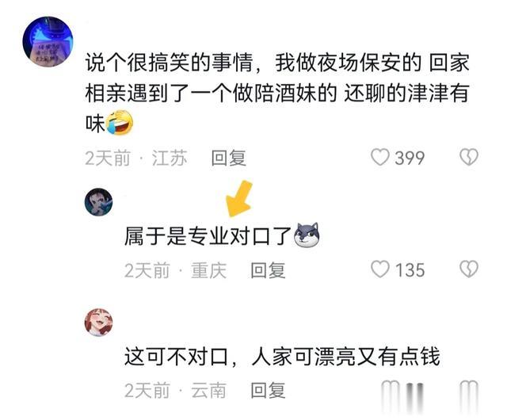
Task: Select the reply text 属于是专业对口了
Action: click(x=208, y=236)
